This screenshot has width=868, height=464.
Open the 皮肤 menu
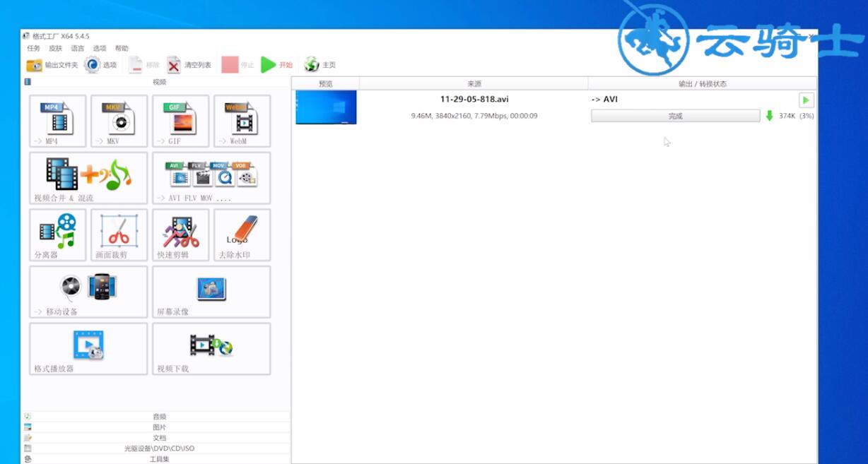56,48
